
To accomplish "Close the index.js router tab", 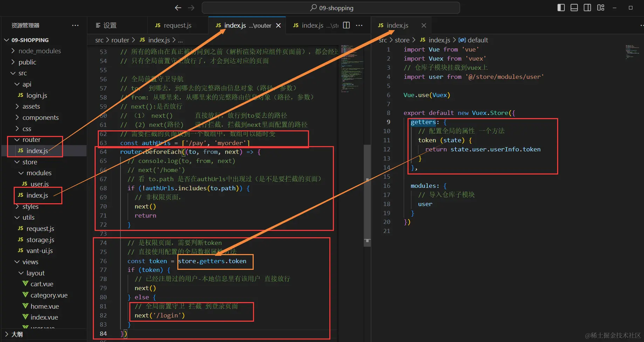I will [x=278, y=25].
